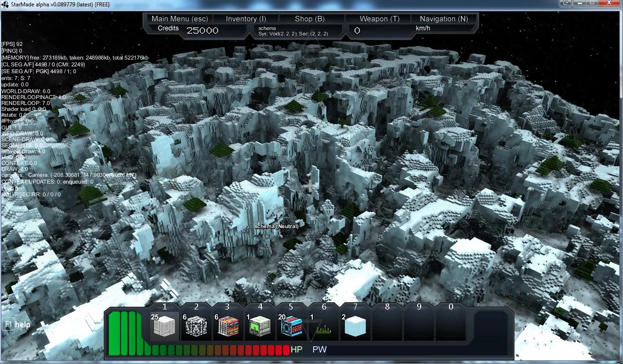Select the colorful striped block in slot 3
Image resolution: width=623 pixels, height=364 pixels.
tap(229, 326)
